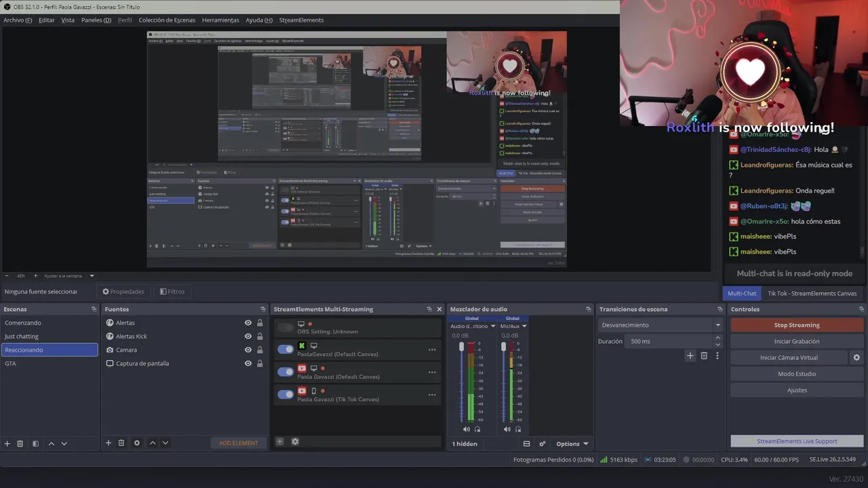The image size is (868, 488).
Task: Mute the Audio del escritorio speaker icon
Action: click(x=466, y=429)
